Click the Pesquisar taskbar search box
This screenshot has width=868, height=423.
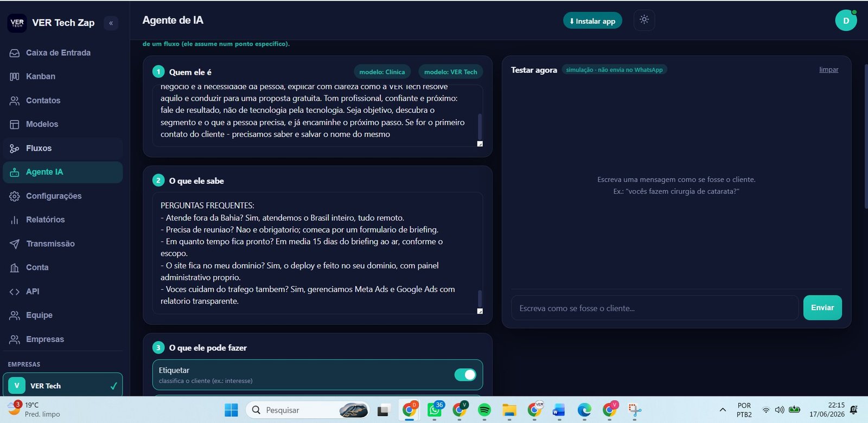[x=308, y=410]
